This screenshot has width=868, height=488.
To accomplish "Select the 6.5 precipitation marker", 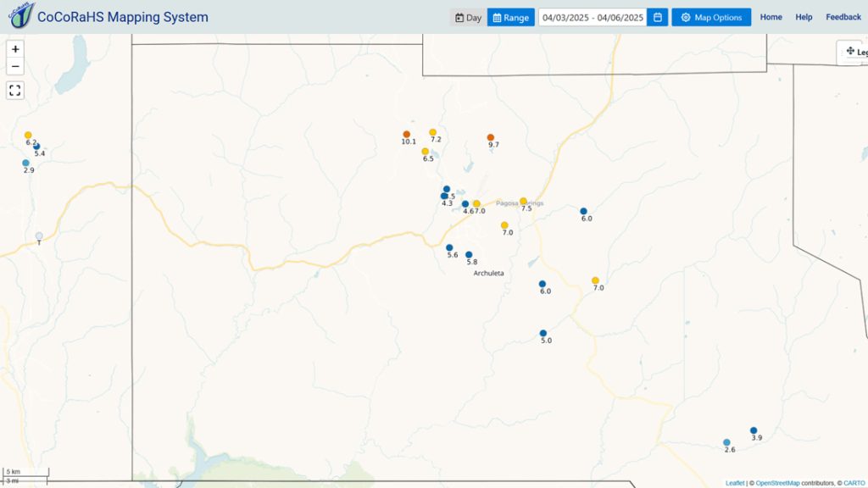I will pyautogui.click(x=426, y=152).
